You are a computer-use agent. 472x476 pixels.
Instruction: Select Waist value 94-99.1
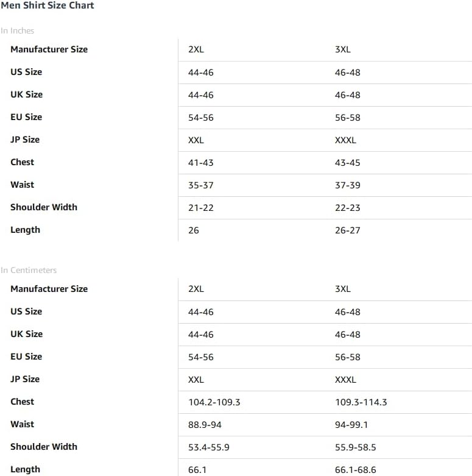(x=351, y=425)
